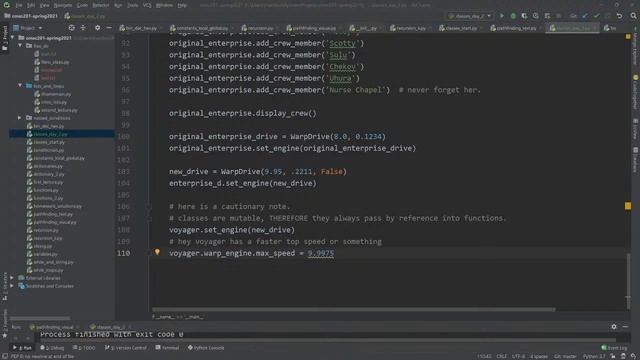Click the Git commit green checkmark icon

coord(596,16)
